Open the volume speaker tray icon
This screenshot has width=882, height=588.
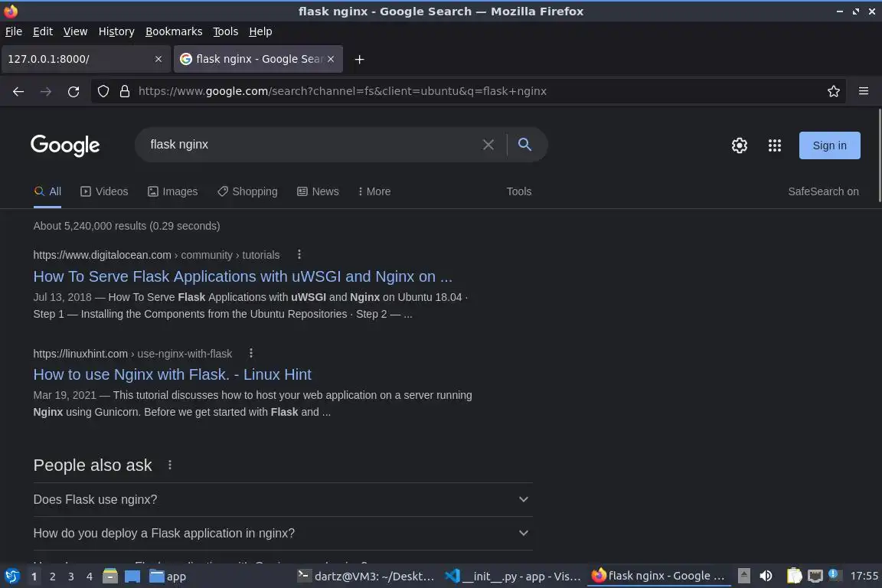[766, 576]
